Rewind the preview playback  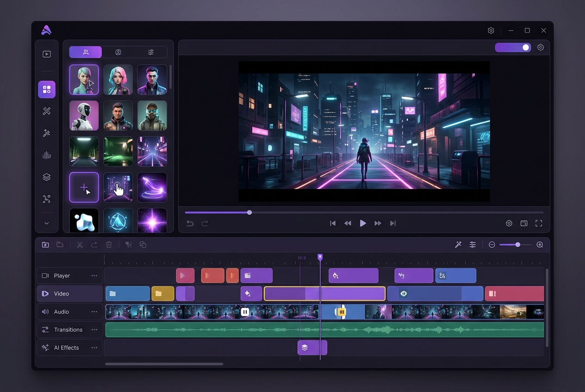348,223
